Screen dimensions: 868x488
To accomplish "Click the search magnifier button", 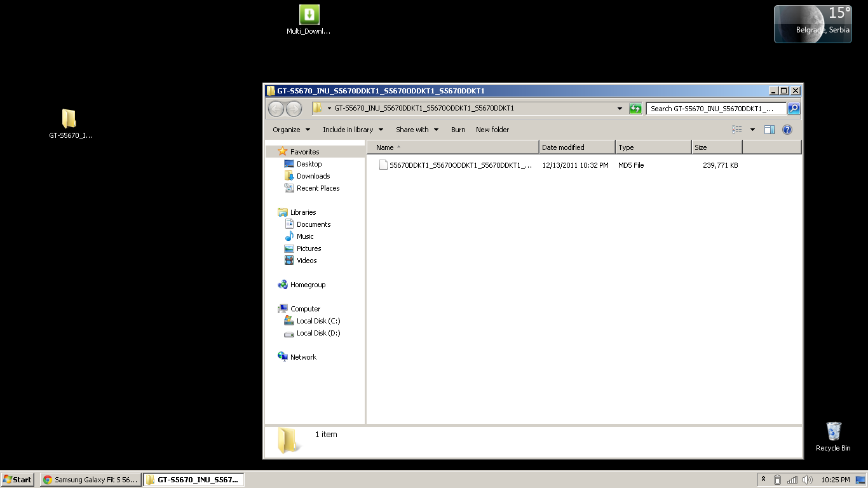I will click(794, 109).
